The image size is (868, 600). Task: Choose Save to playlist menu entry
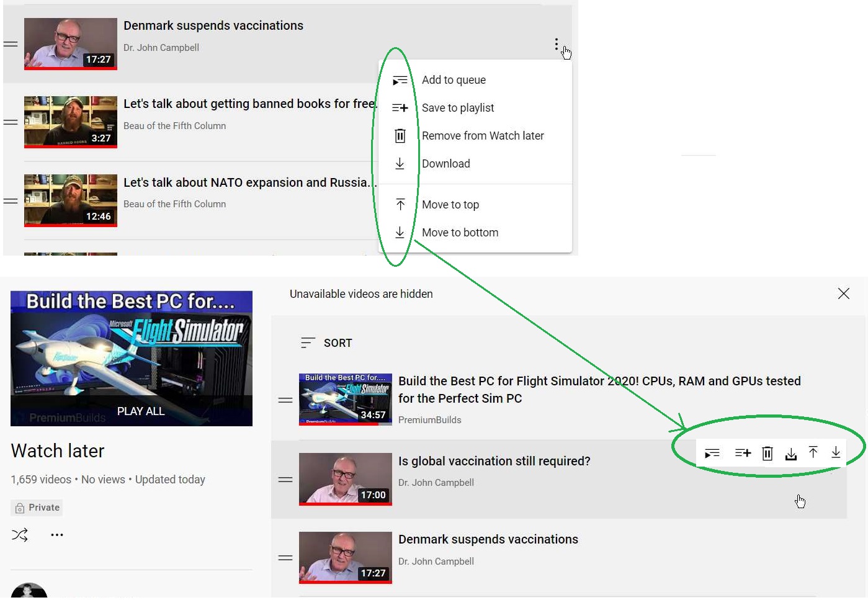[457, 108]
